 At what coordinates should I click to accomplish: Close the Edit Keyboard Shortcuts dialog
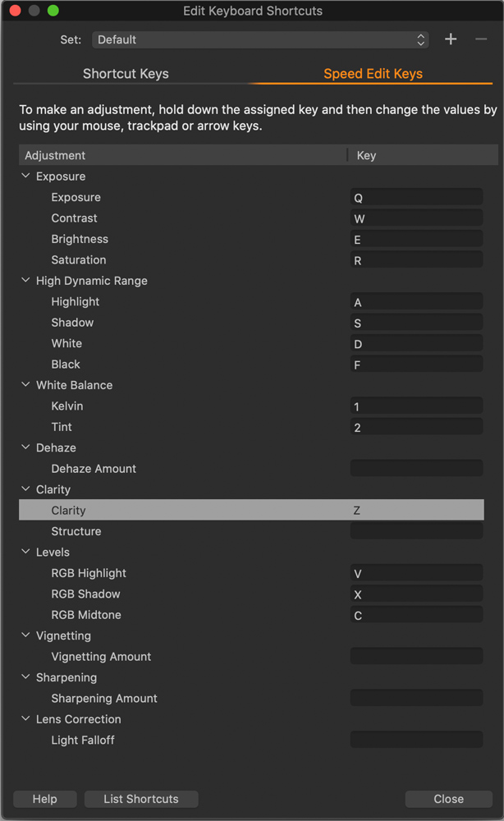click(448, 799)
